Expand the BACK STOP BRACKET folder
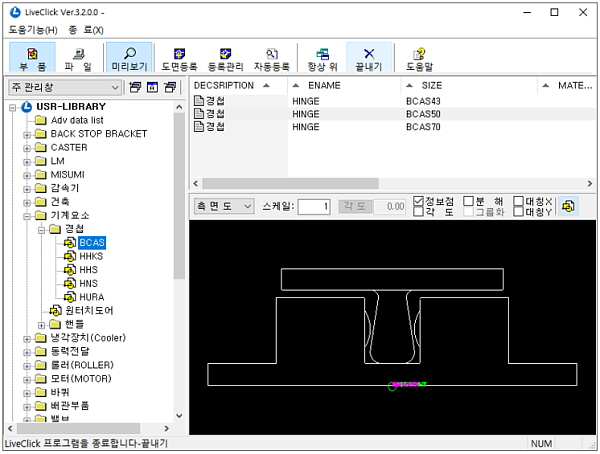This screenshot has width=600, height=454. (x=27, y=135)
